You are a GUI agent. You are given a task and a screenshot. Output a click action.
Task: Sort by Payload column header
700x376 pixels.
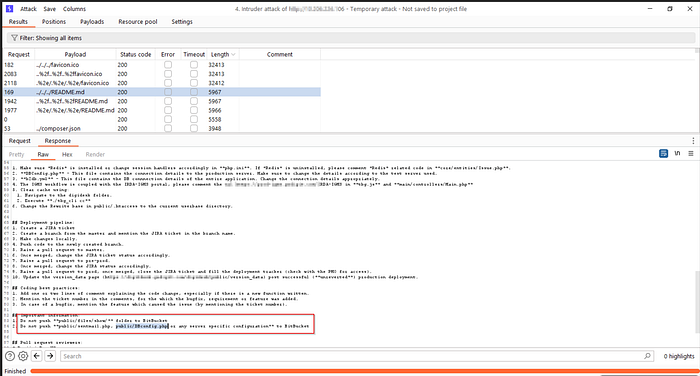tap(75, 54)
